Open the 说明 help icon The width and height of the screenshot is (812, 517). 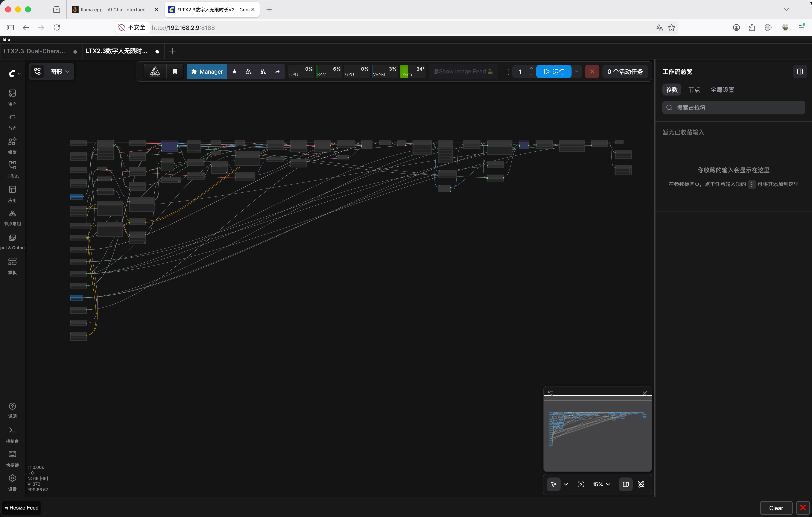[x=12, y=410]
